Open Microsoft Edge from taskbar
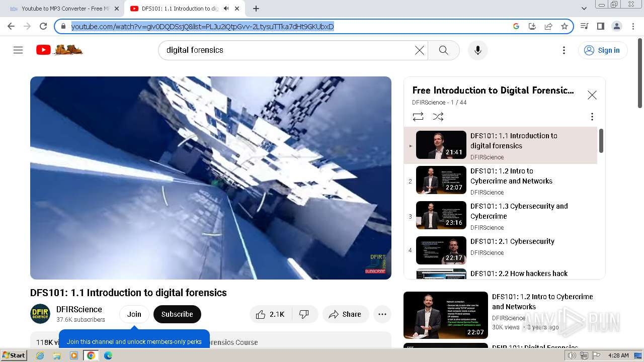 108,355
